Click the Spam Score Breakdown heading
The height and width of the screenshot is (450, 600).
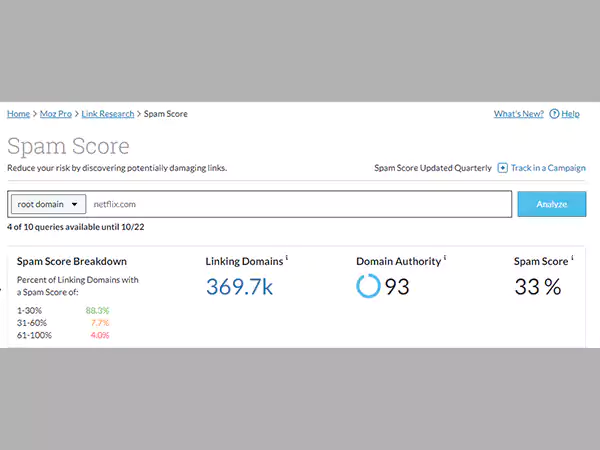[x=72, y=261]
